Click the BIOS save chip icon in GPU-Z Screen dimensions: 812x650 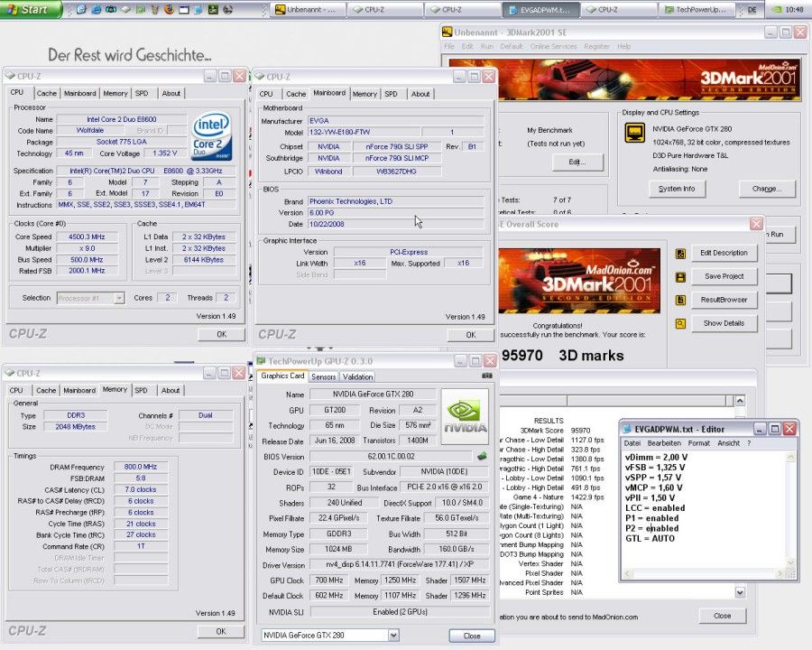[x=482, y=456]
